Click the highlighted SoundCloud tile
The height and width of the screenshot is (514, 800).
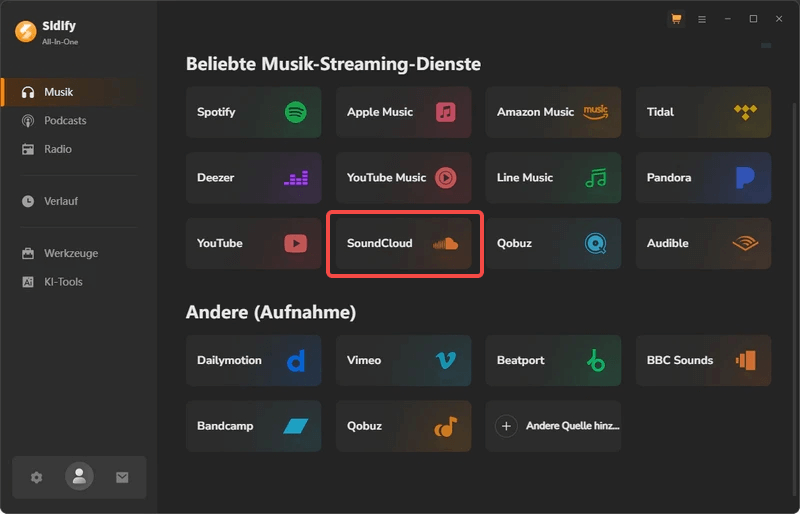coord(405,243)
